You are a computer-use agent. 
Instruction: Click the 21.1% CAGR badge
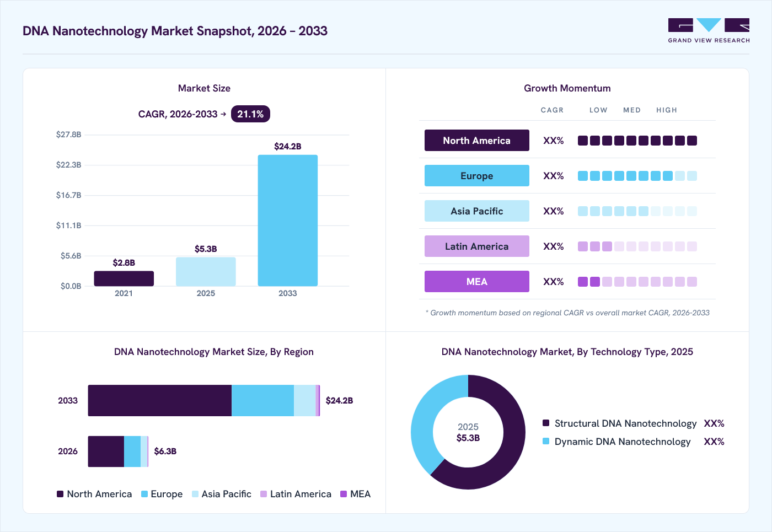(x=250, y=114)
